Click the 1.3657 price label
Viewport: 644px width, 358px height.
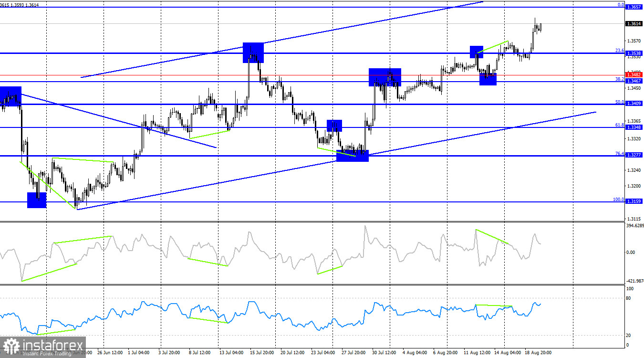coord(634,7)
